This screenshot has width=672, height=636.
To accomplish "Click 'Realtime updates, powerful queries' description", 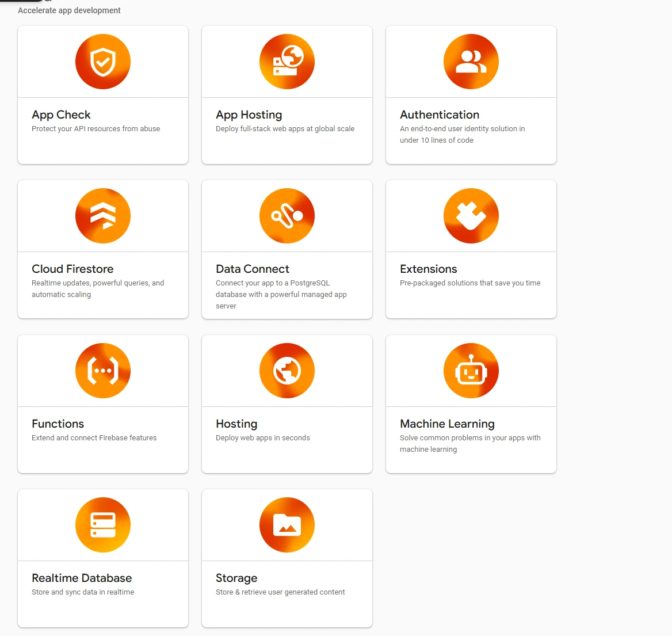I will 98,288.
